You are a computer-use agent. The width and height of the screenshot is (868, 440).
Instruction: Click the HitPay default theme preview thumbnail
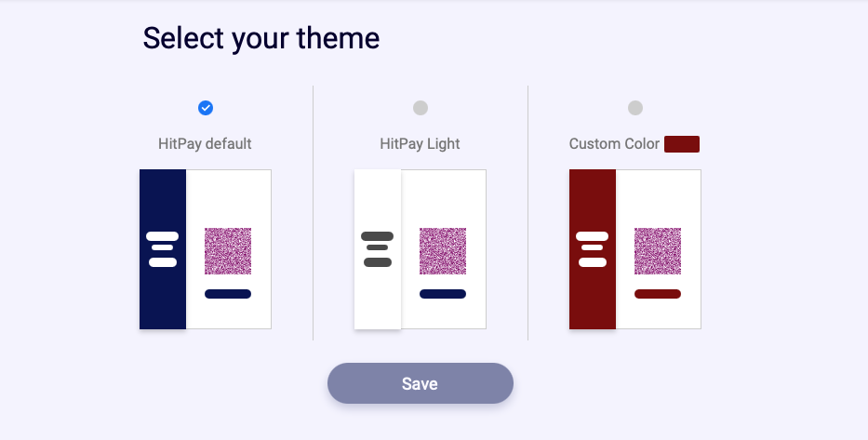tap(206, 249)
